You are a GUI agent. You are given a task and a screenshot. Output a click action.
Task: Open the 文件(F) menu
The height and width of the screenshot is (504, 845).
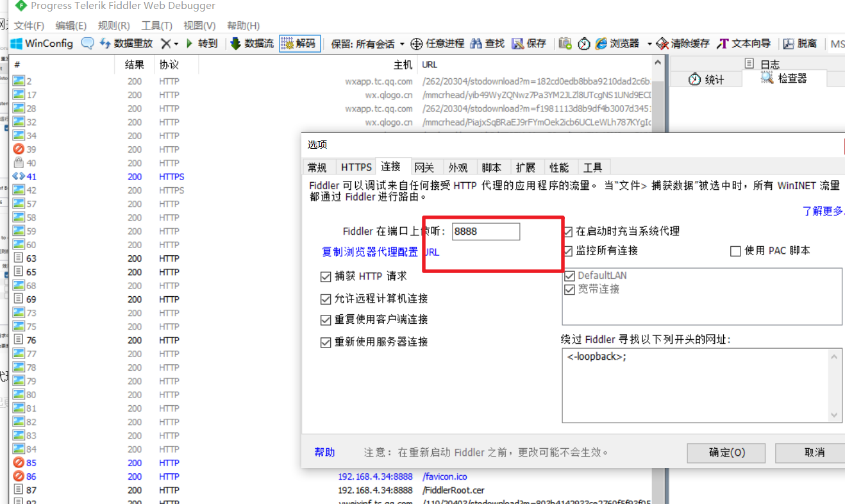(29, 26)
